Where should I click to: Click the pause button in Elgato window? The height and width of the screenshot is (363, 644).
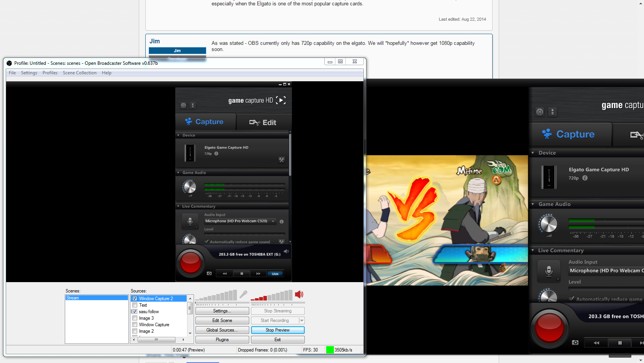click(620, 343)
